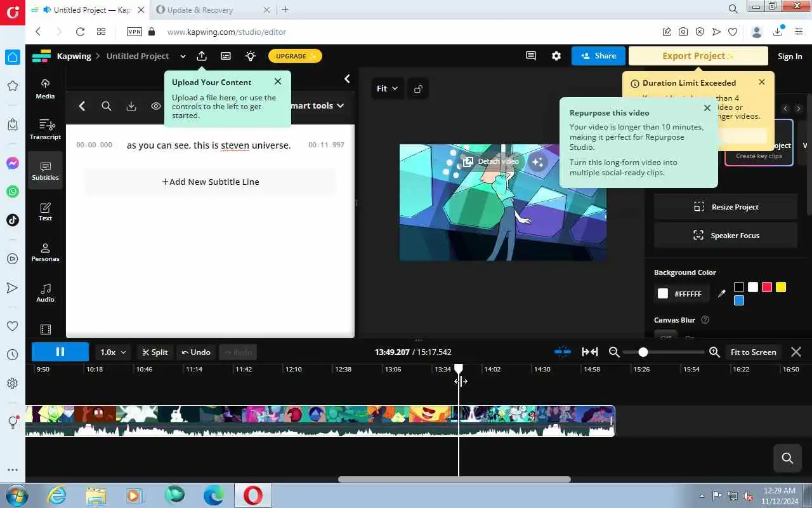Expand the Smart tools dropdown
Image resolution: width=812 pixels, height=508 pixels.
click(317, 105)
